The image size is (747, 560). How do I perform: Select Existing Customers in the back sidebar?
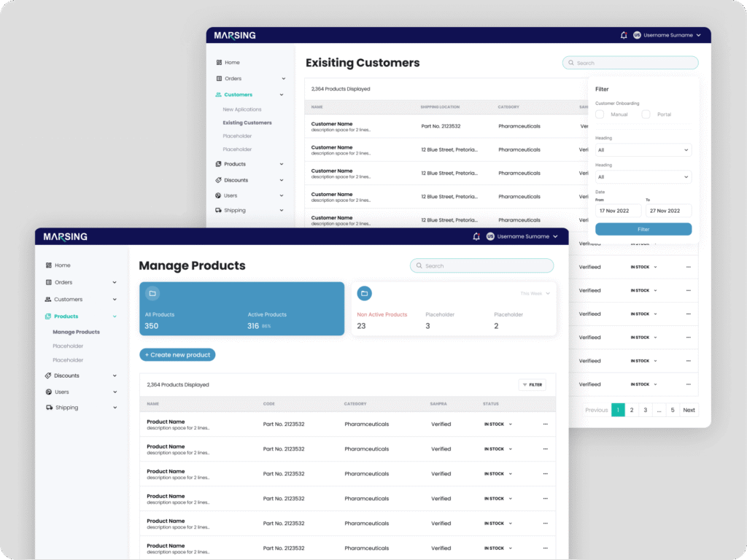coord(247,122)
